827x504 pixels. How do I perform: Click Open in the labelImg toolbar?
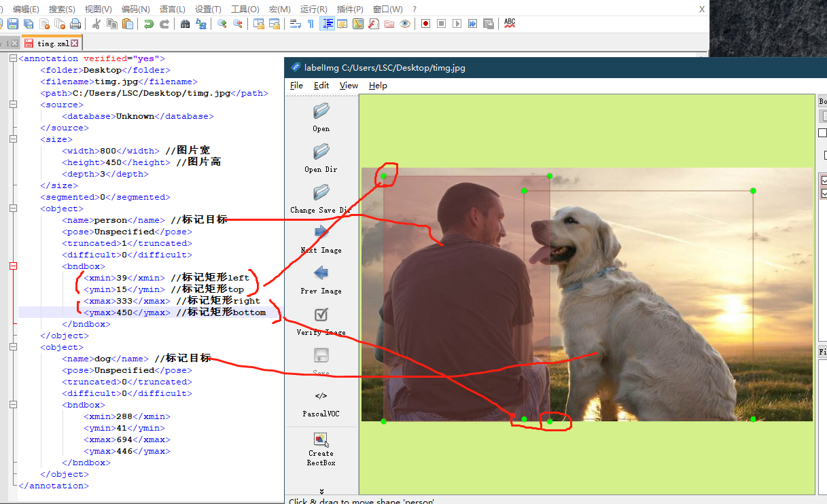coord(321,117)
